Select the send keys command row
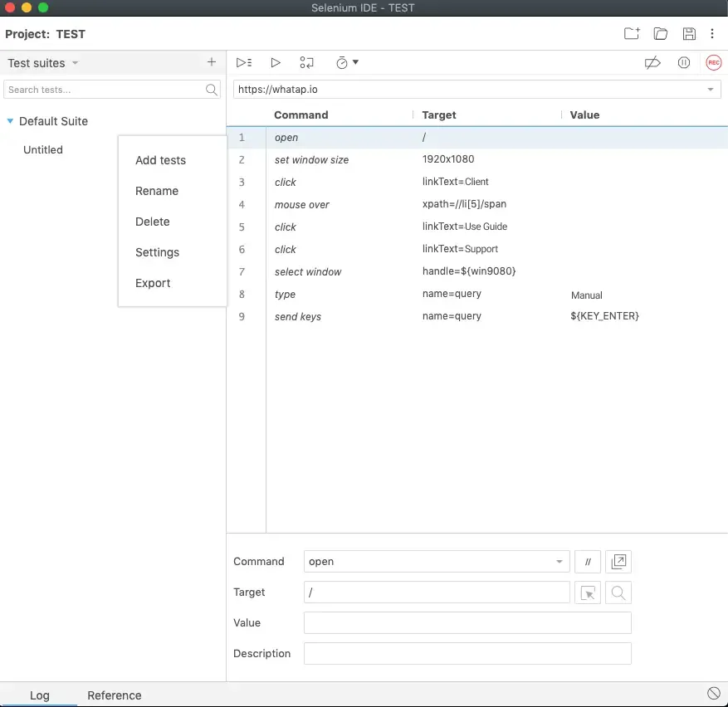This screenshot has width=728, height=707. coord(476,316)
